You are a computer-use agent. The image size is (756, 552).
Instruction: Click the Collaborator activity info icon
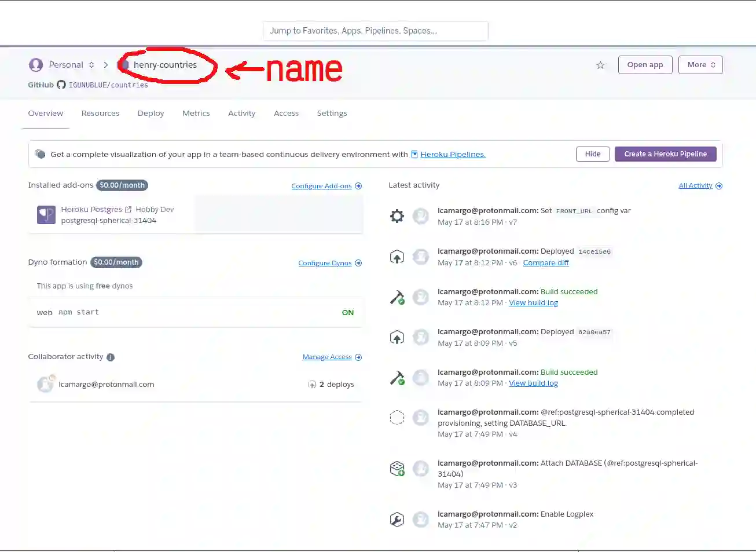tap(111, 357)
